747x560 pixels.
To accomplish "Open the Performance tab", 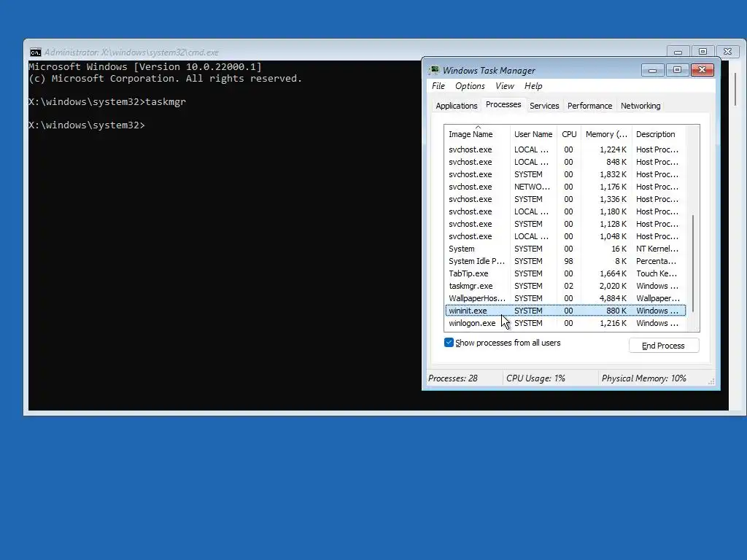I will pos(589,106).
